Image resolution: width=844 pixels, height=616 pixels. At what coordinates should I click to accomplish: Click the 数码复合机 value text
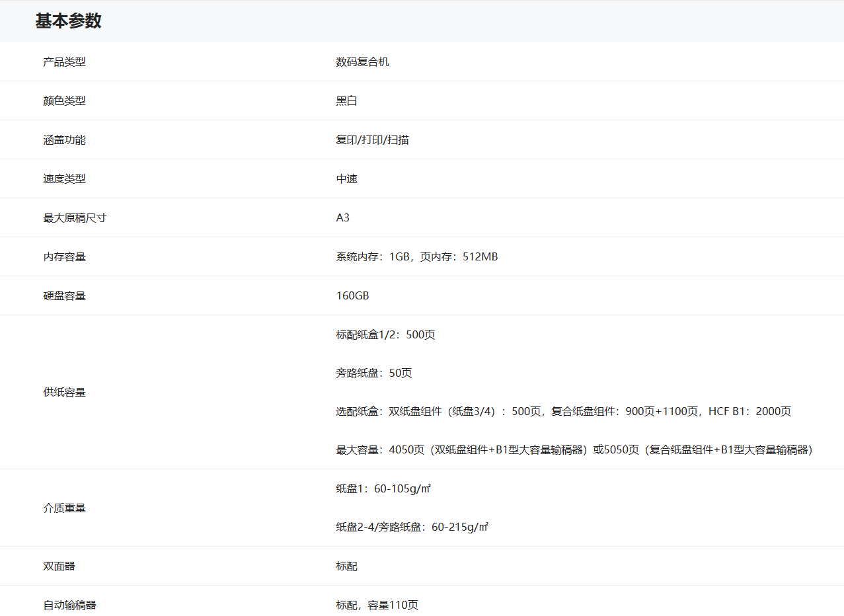[x=362, y=62]
